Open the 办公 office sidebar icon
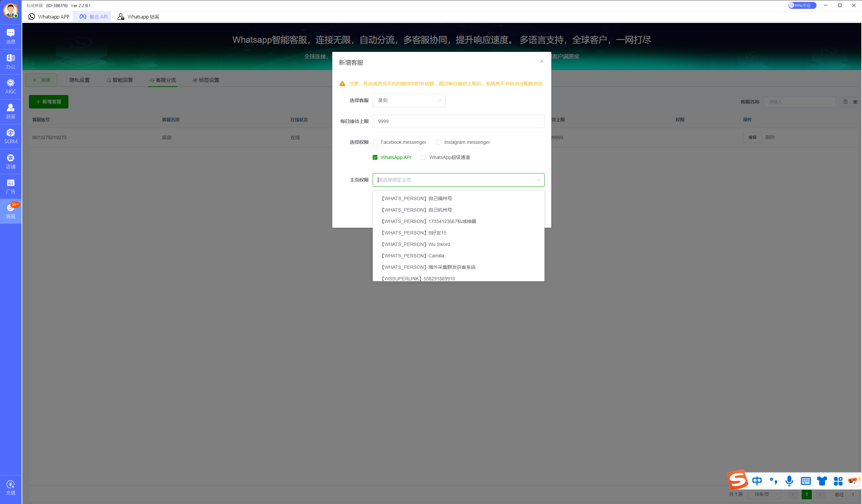The image size is (862, 504). pos(10,61)
